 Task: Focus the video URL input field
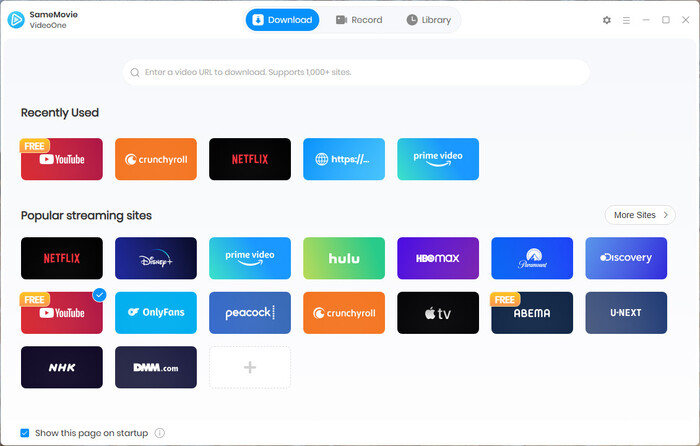(x=356, y=72)
